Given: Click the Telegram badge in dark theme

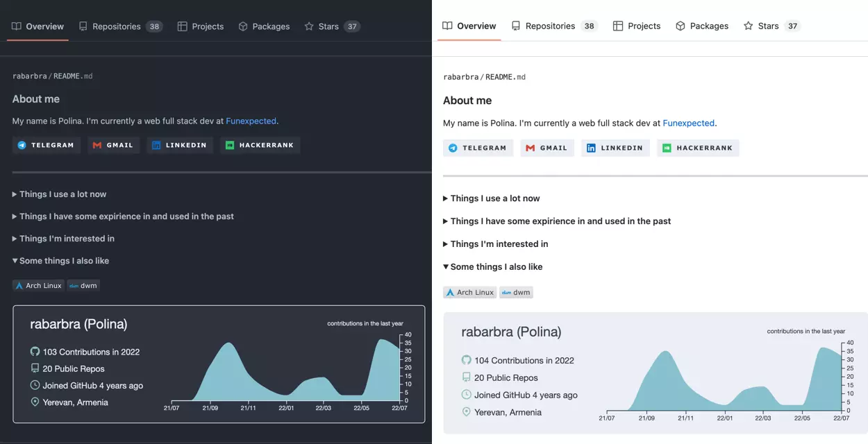Looking at the screenshot, I should (47, 145).
